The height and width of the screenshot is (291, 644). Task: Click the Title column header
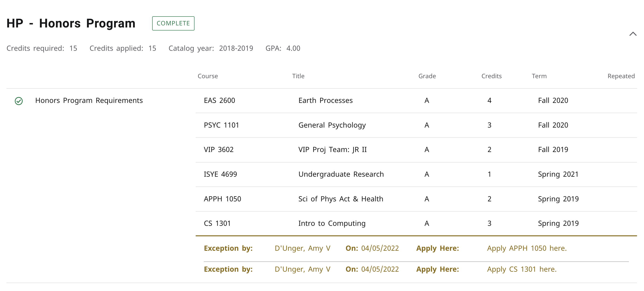click(298, 76)
